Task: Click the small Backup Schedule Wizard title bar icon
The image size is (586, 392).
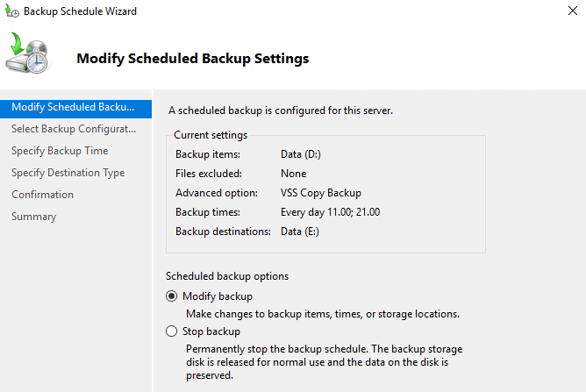Action: click(x=11, y=11)
